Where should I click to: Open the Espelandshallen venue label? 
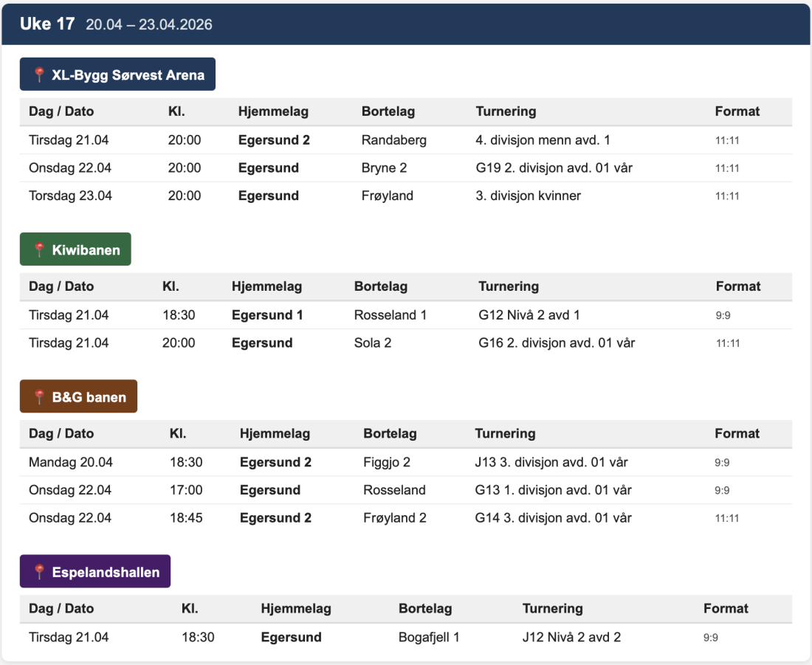pyautogui.click(x=95, y=572)
